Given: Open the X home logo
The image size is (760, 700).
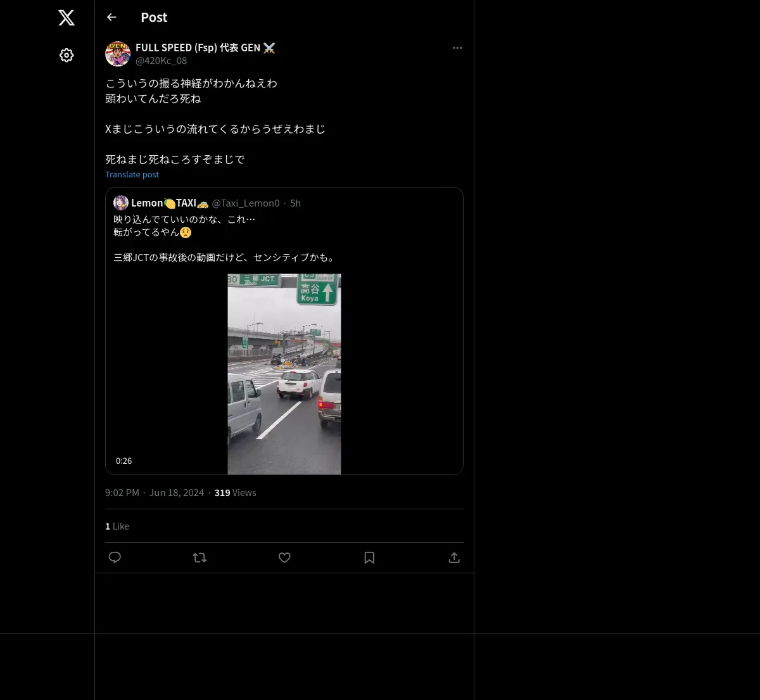Looking at the screenshot, I should pyautogui.click(x=66, y=18).
